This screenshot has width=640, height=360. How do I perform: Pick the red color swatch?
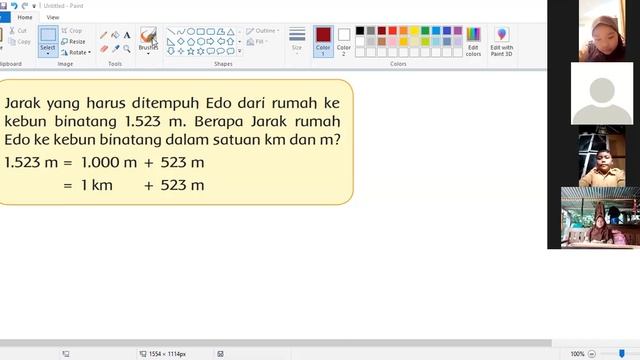click(x=392, y=31)
